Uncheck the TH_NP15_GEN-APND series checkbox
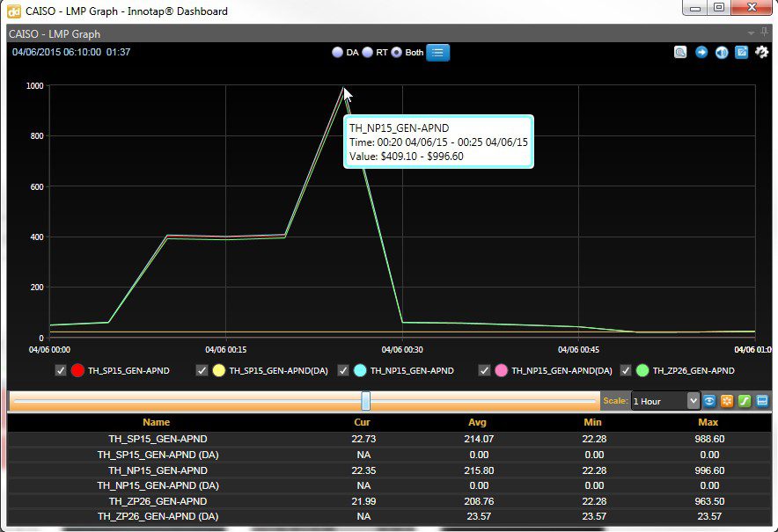This screenshot has width=778, height=532. (343, 370)
